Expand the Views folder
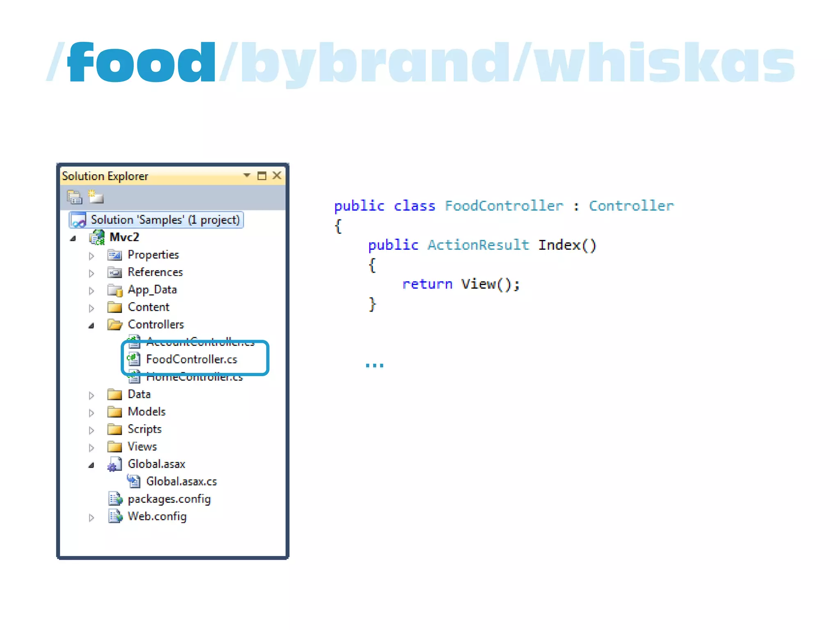 pos(91,447)
